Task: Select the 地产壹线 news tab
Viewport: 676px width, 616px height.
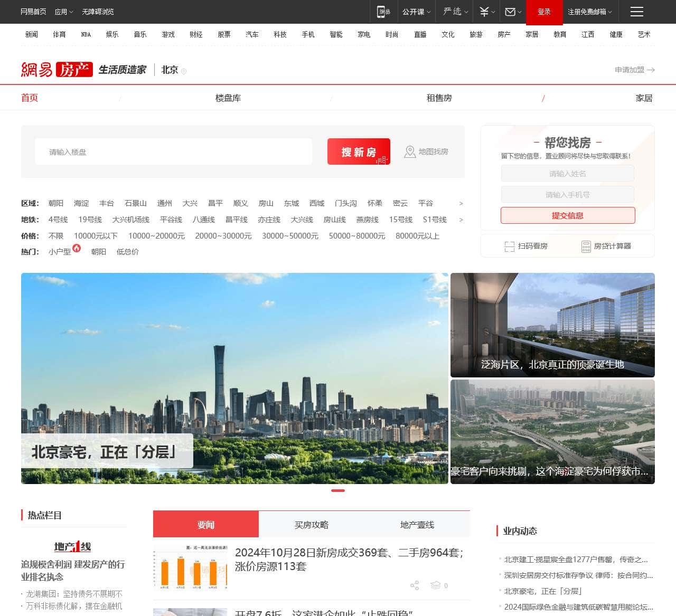Action: pos(417,524)
